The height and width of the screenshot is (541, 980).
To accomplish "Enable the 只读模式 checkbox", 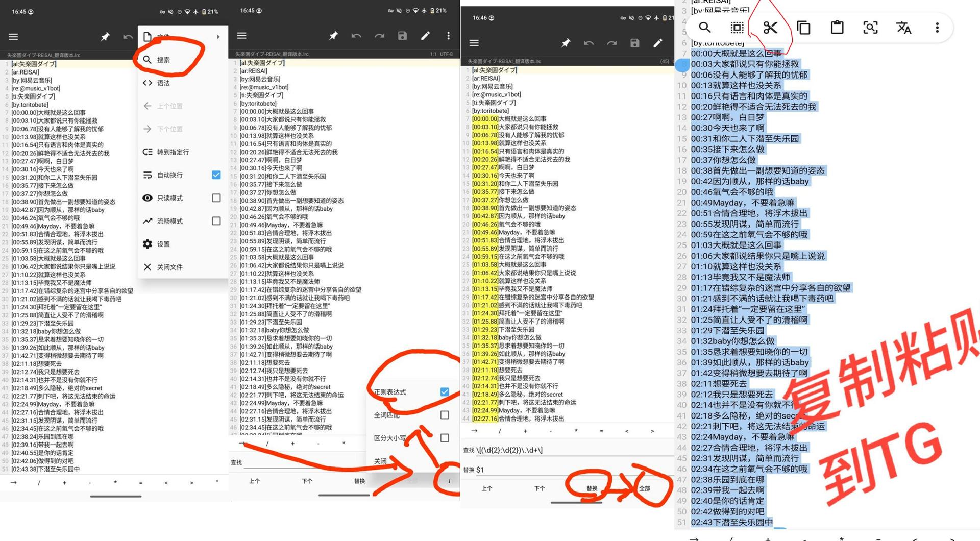I will click(216, 198).
